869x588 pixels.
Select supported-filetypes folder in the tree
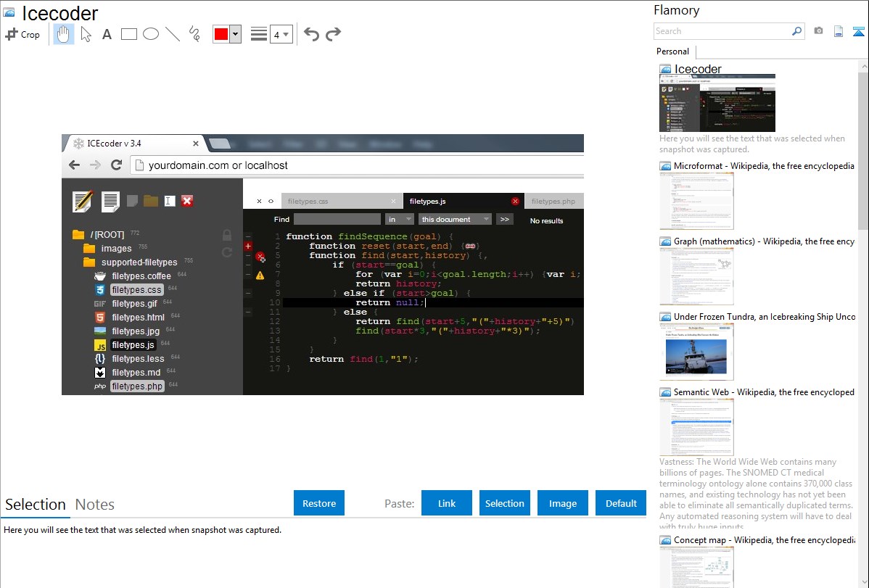[x=139, y=262]
